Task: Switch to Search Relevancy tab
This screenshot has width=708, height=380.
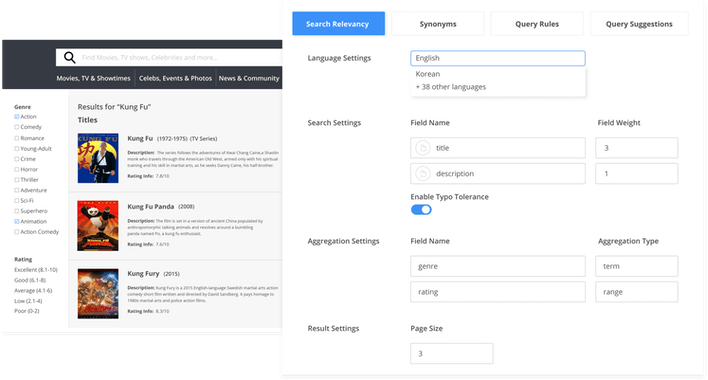Action: (339, 23)
